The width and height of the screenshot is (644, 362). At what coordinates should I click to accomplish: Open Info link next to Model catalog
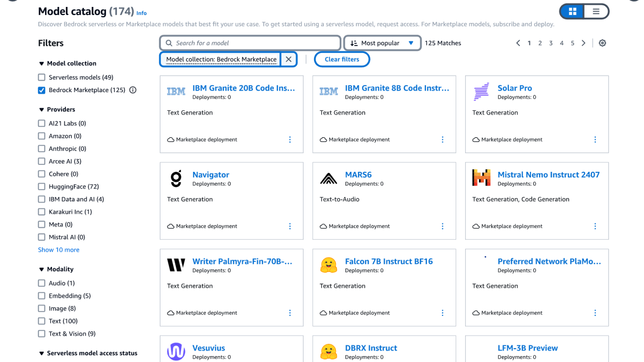point(142,13)
